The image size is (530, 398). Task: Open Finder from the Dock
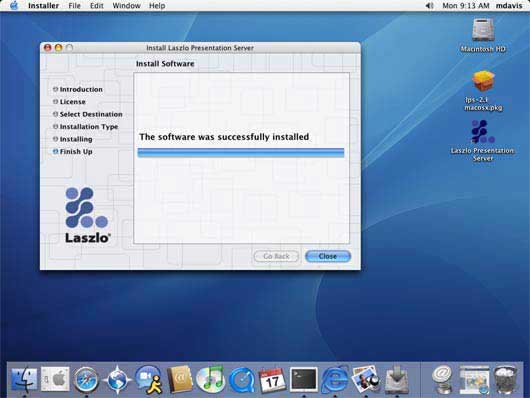point(24,380)
